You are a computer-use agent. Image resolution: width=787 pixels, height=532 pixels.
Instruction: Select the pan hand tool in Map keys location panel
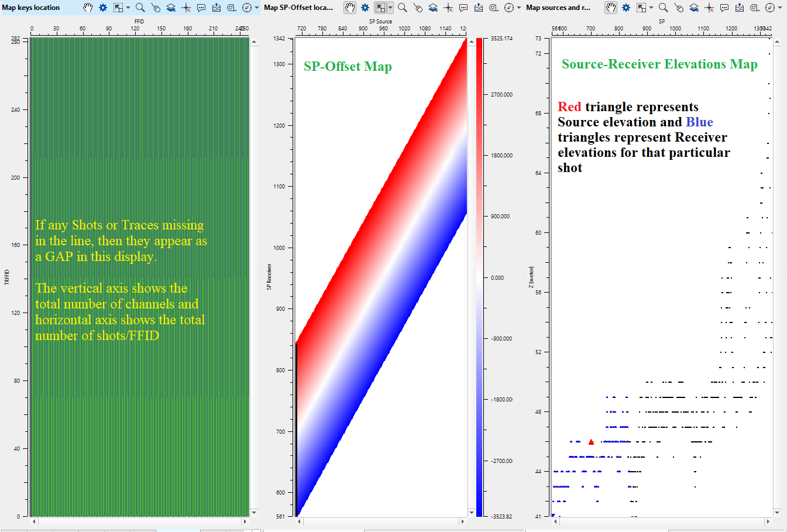pos(88,8)
